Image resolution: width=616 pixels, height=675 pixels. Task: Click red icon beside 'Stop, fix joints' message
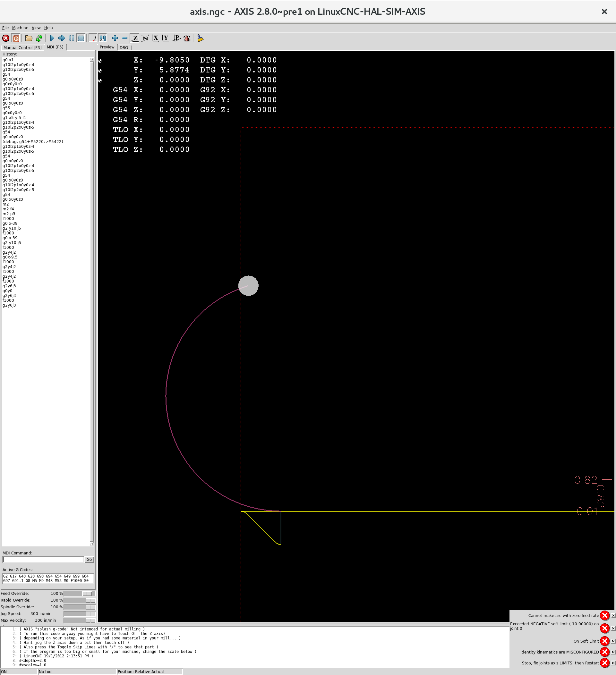click(605, 663)
